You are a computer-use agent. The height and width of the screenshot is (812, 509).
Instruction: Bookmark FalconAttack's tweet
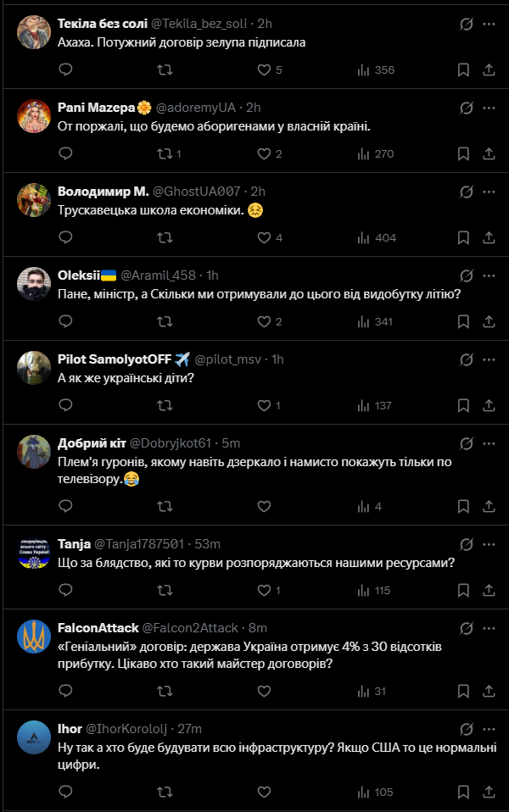pos(463,691)
